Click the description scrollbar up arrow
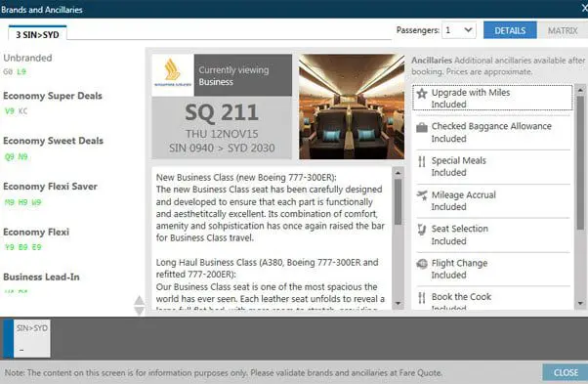 coord(398,173)
